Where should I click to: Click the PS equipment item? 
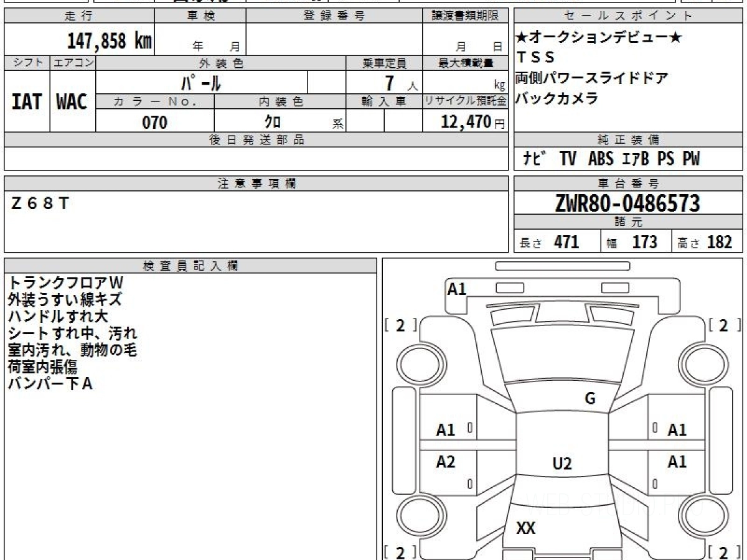(666, 159)
